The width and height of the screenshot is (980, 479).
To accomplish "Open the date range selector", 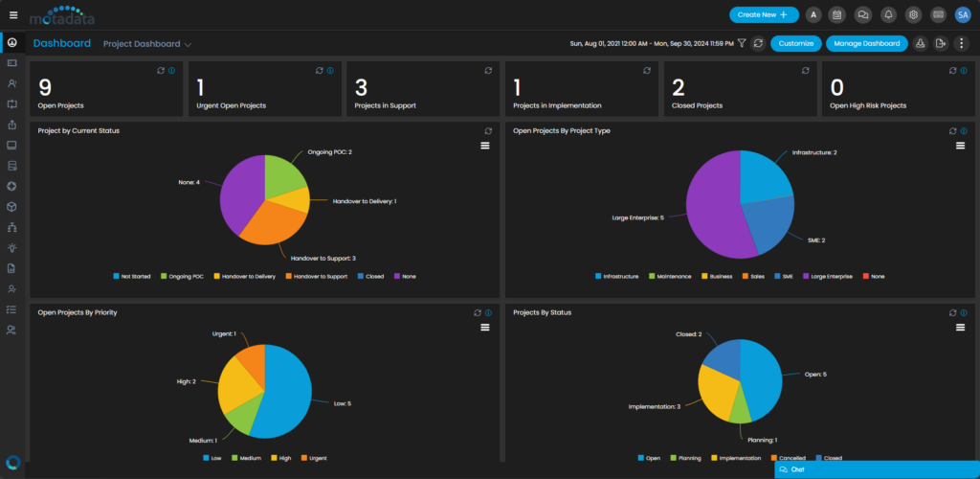I will 652,44.
